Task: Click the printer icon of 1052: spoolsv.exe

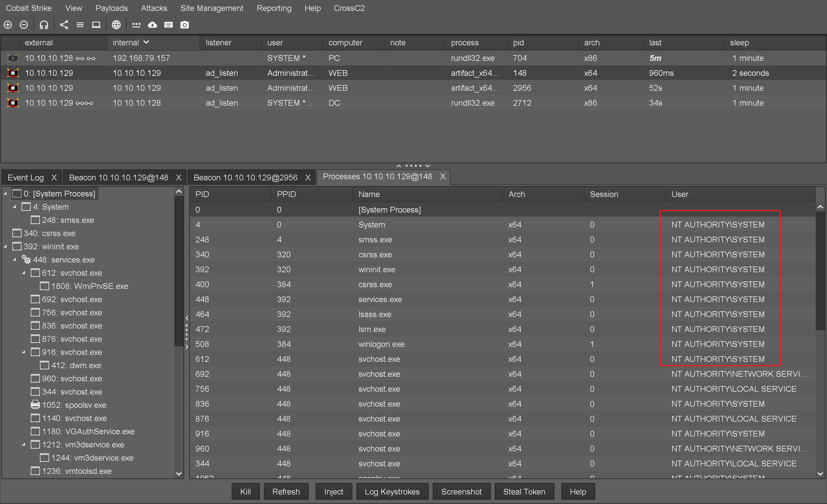Action: click(x=35, y=405)
